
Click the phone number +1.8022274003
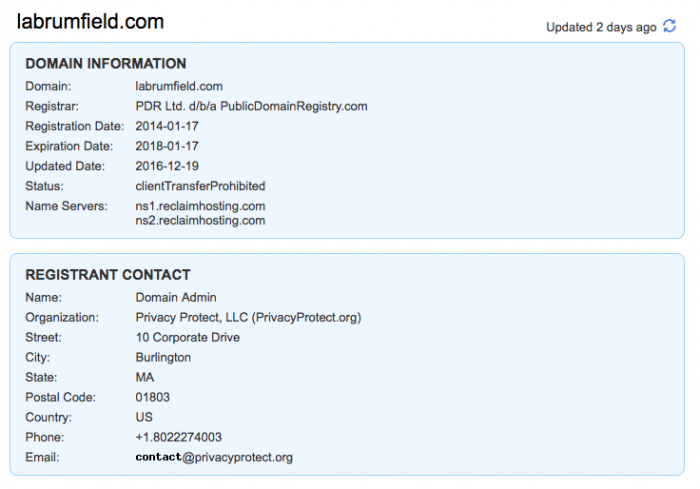179,437
